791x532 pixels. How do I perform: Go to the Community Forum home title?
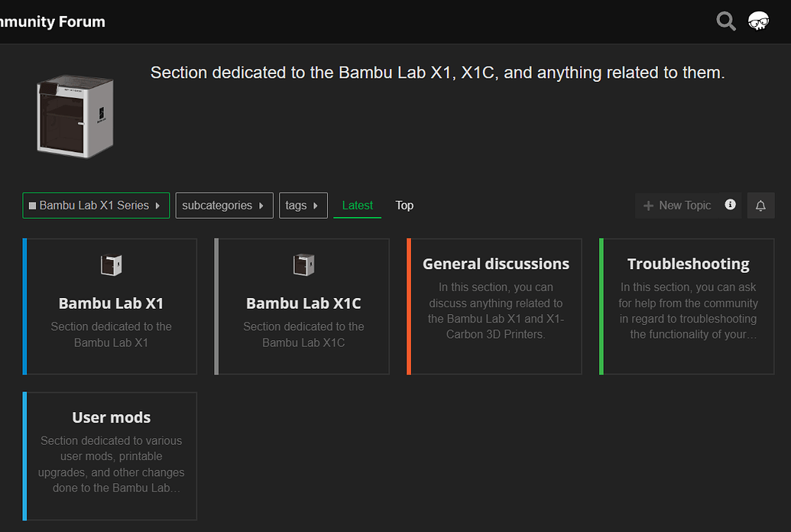53,21
